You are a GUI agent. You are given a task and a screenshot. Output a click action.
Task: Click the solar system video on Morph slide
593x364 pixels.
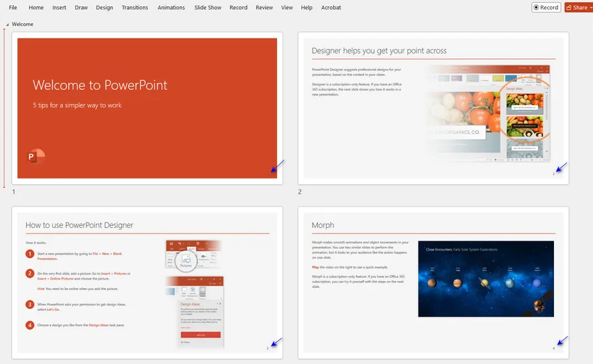pyautogui.click(x=486, y=279)
